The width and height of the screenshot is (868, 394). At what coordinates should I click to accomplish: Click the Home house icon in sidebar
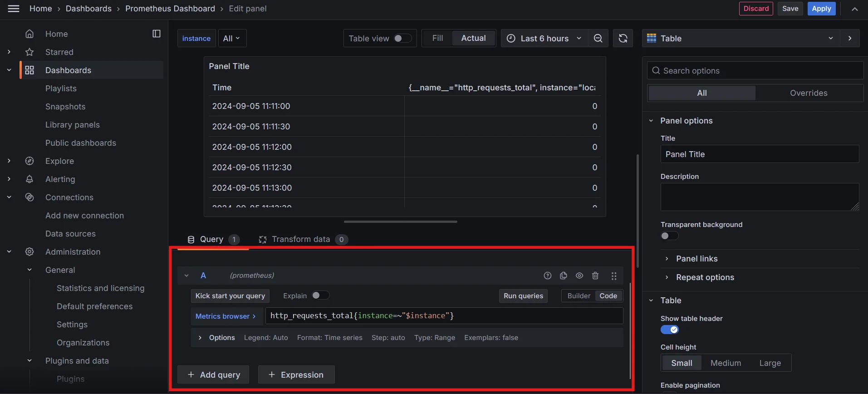coord(29,34)
